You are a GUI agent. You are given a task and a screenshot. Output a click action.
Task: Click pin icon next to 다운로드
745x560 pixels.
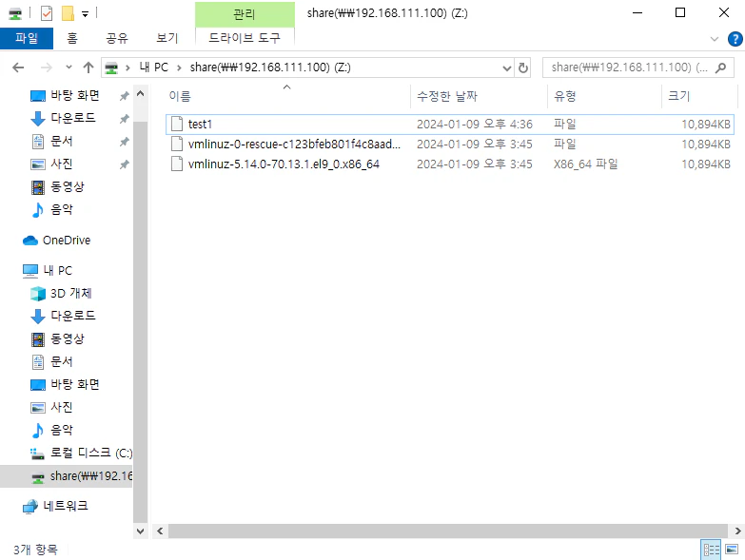[x=124, y=119]
